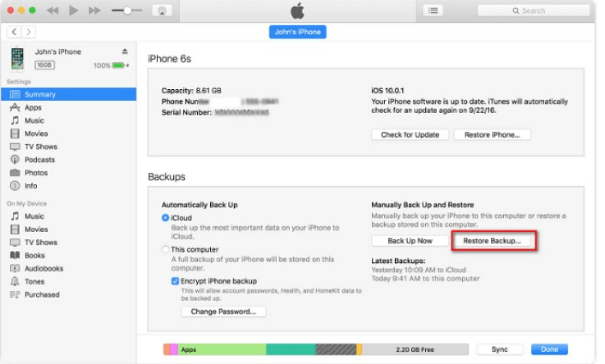This screenshot has height=364, width=605.
Task: Click the Restore iPhone... button
Action: pyautogui.click(x=492, y=135)
